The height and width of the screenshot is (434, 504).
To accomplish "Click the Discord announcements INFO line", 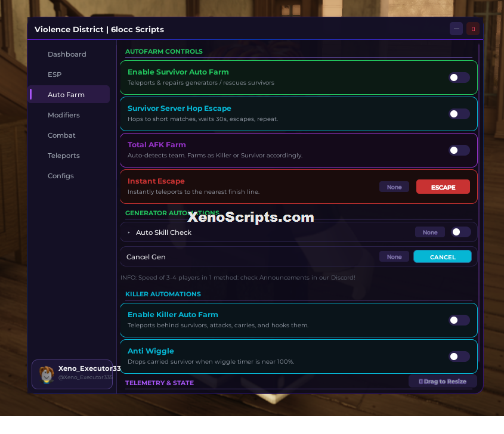I will (x=238, y=278).
